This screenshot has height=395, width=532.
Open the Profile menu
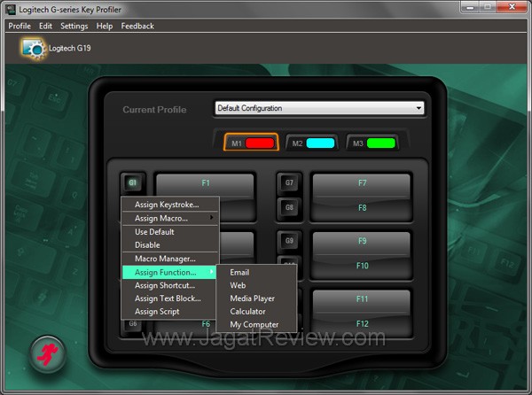tap(20, 26)
